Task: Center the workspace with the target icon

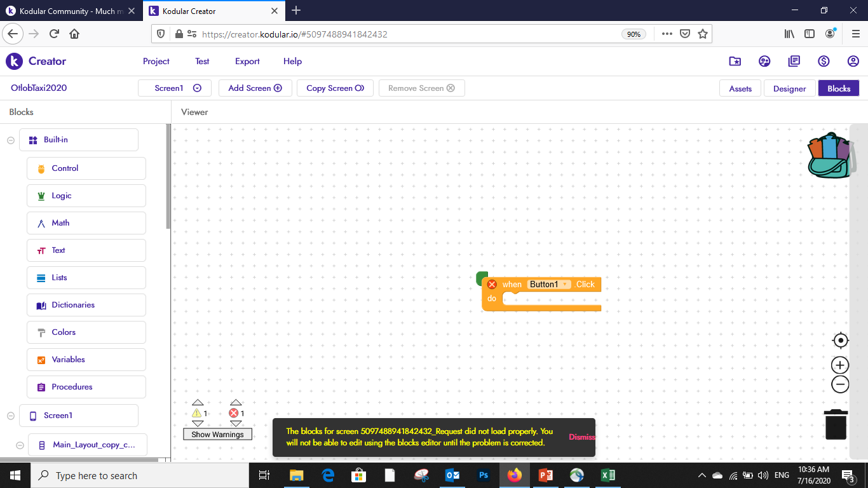Action: pyautogui.click(x=840, y=341)
